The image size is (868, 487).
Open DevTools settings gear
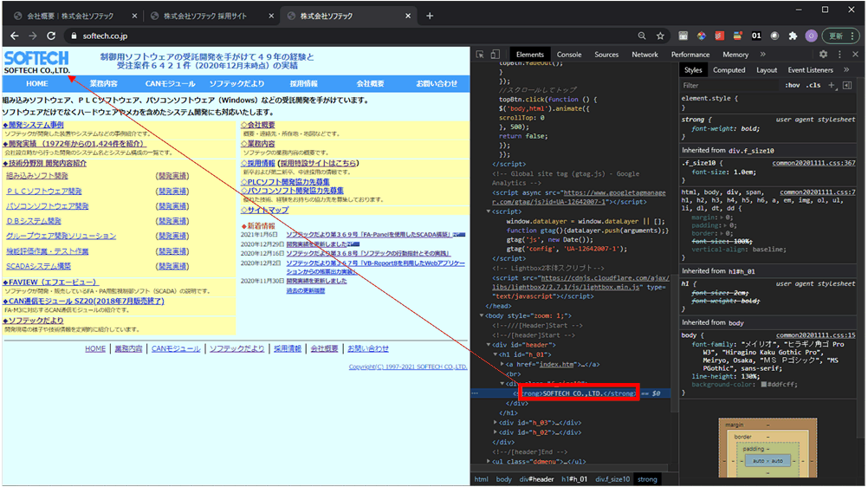823,55
